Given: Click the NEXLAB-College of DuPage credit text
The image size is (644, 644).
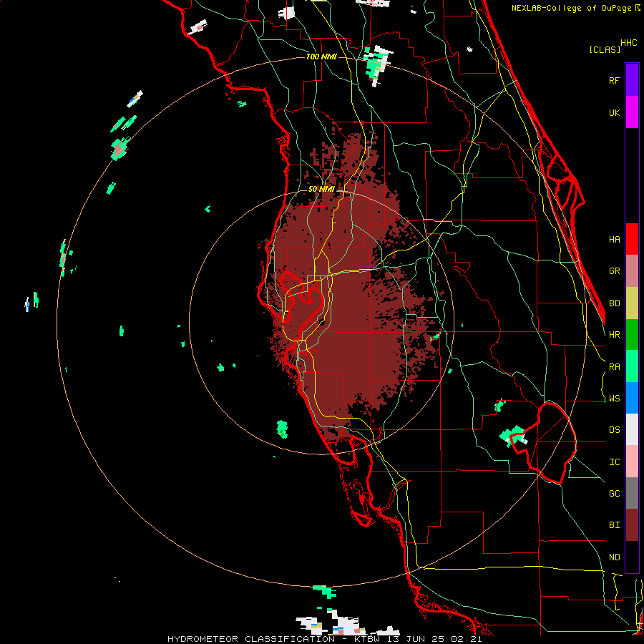Looking at the screenshot, I should [x=571, y=8].
